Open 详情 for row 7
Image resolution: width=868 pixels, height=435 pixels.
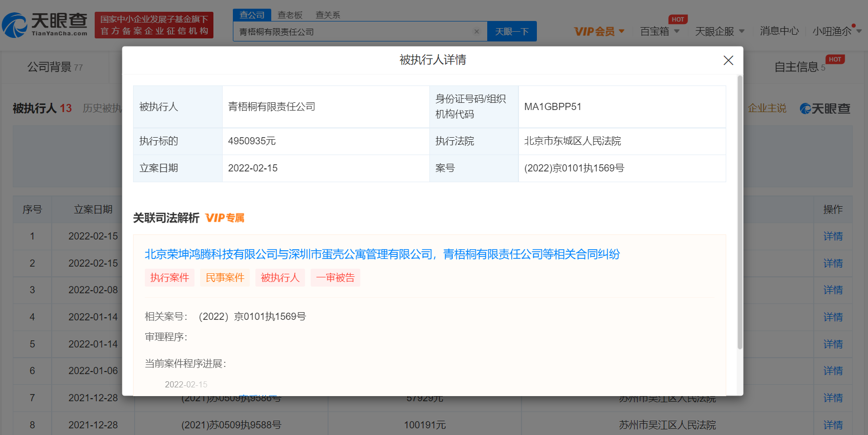coord(833,398)
